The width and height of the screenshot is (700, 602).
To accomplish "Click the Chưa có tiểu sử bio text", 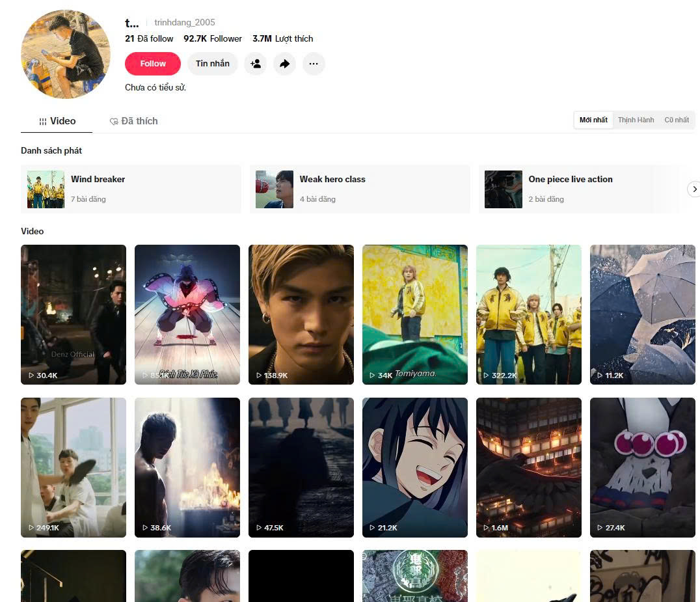I will (x=155, y=87).
